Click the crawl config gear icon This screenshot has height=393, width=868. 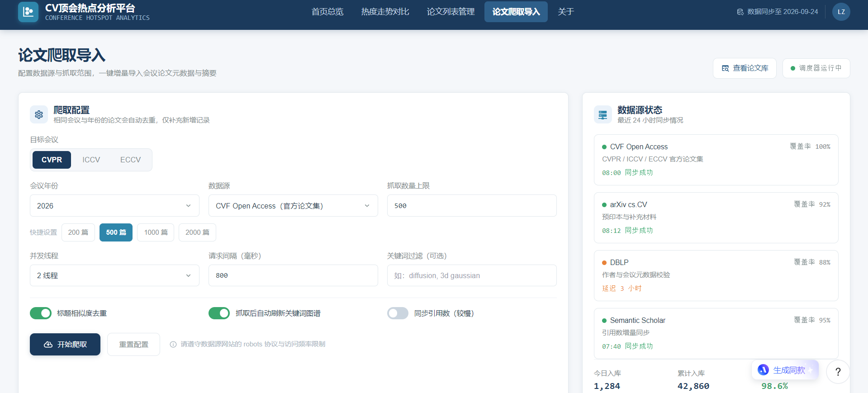click(x=39, y=114)
